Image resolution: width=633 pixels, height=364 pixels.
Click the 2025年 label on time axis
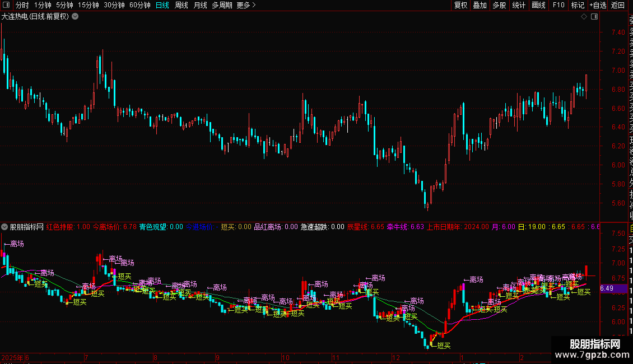(x=12, y=357)
